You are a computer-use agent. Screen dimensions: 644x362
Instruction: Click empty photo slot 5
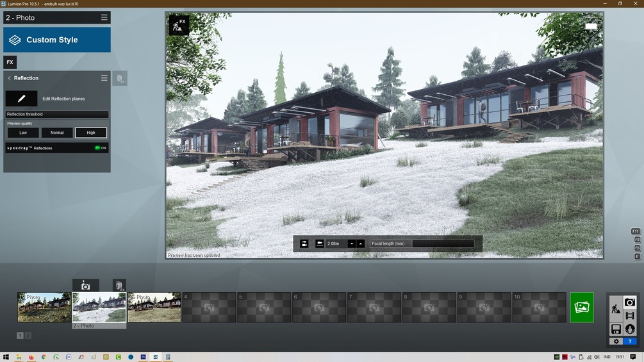265,307
